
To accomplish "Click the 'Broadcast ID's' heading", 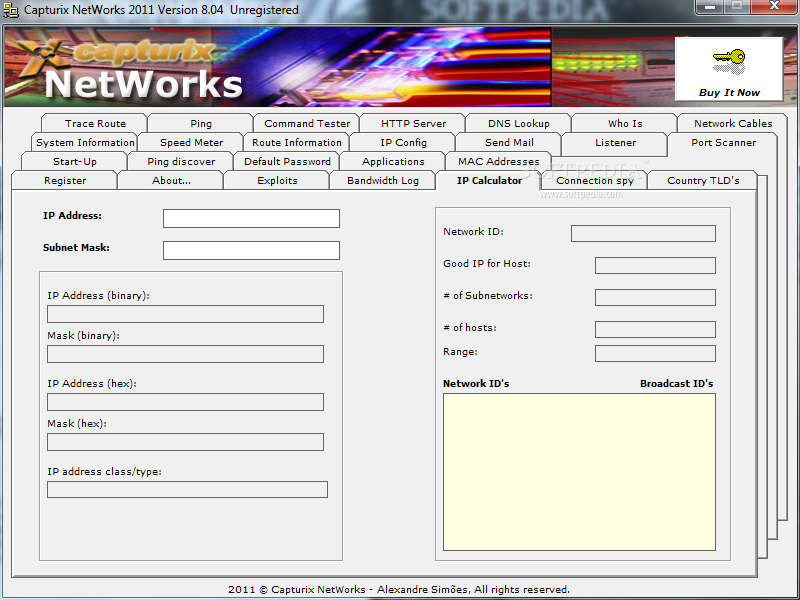I will [677, 384].
